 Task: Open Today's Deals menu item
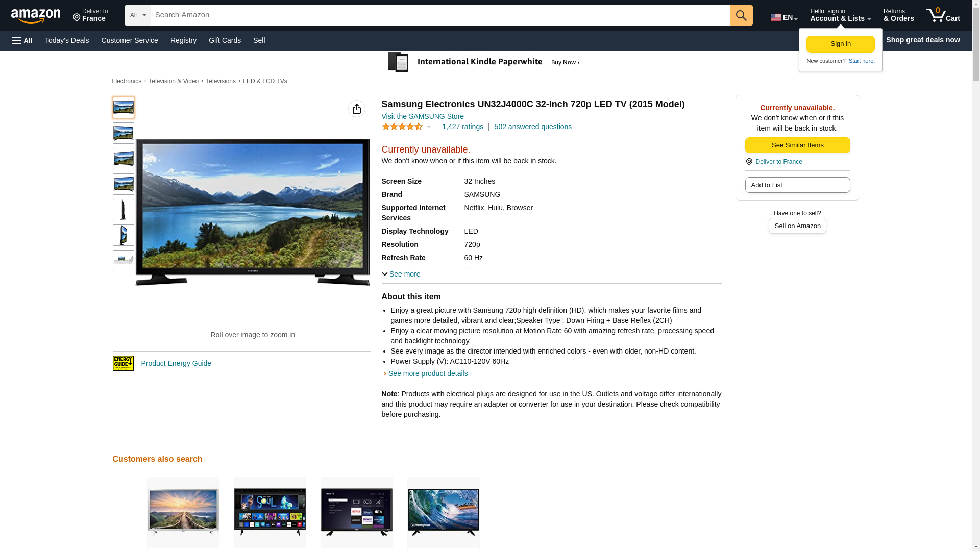[67, 40]
